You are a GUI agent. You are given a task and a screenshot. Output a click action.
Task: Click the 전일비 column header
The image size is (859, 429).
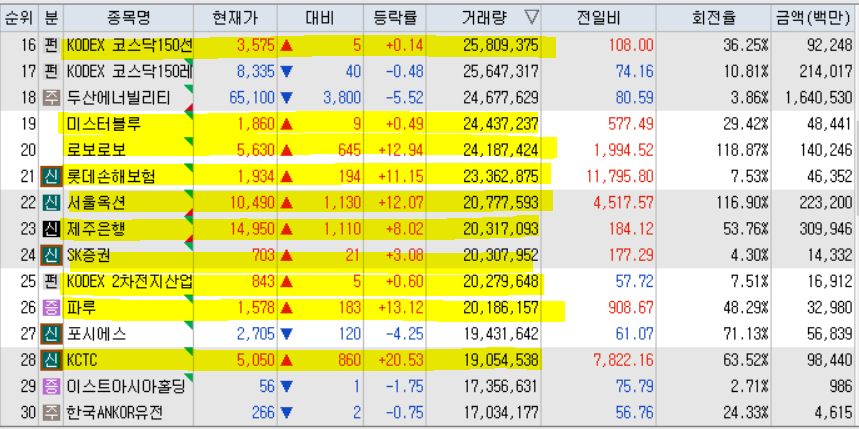pos(598,18)
